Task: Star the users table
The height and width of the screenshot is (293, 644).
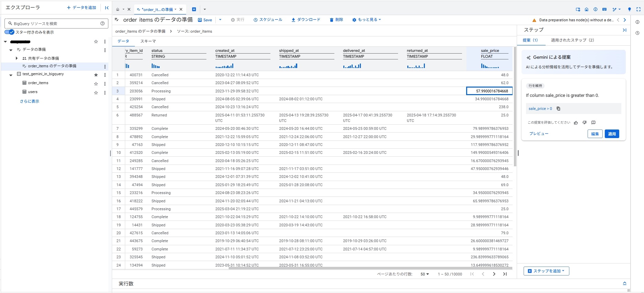Action: (96, 93)
